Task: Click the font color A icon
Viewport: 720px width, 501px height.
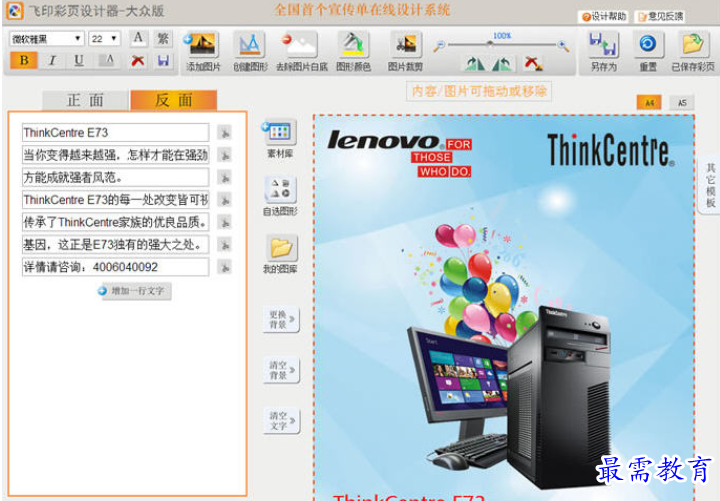Action: [x=138, y=38]
